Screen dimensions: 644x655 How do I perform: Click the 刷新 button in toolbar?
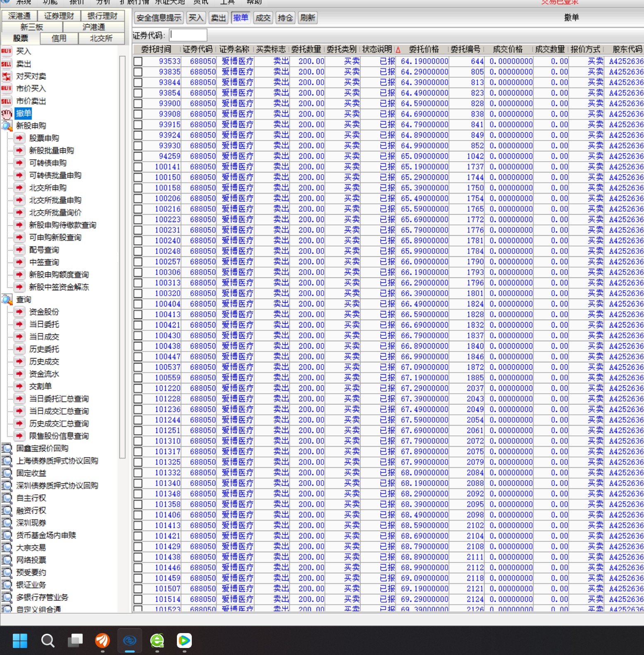pos(308,18)
